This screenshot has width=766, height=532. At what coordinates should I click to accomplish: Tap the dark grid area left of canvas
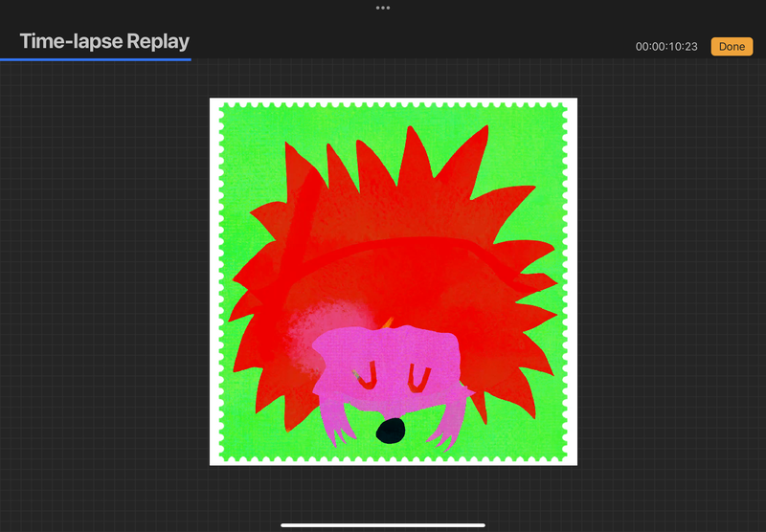pos(105,287)
